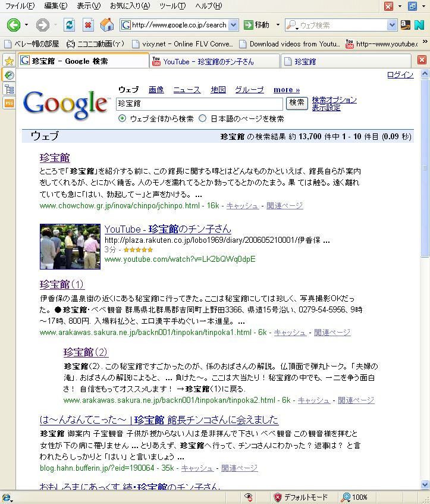430x504 pixels.
Task: Open the ニコニコ動画 bookmark
Action: (x=95, y=43)
